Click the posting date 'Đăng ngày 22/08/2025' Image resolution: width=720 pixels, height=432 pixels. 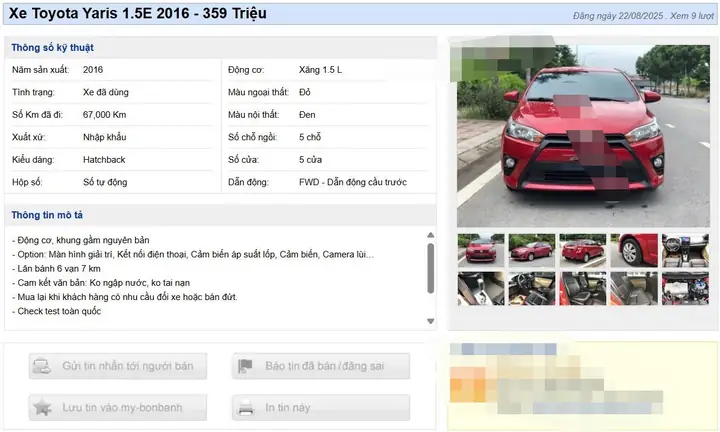[618, 16]
